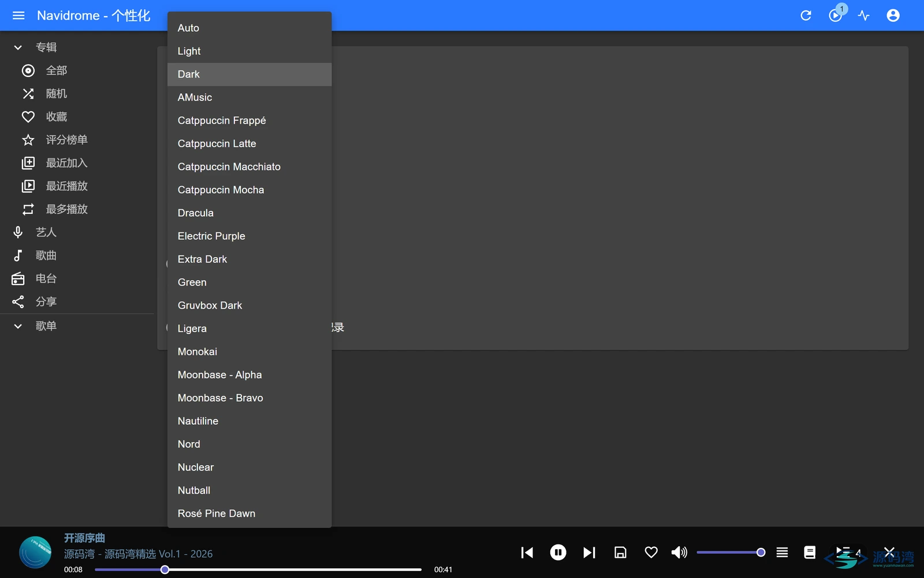This screenshot has width=924, height=578.
Task: Open 评分榜单 top rated albums
Action: (x=77, y=140)
